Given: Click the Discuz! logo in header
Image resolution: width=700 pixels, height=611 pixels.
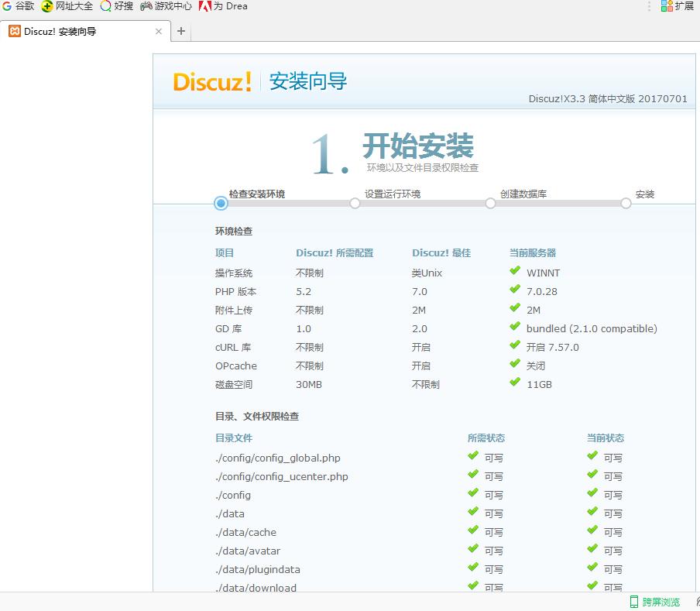Looking at the screenshot, I should 212,81.
